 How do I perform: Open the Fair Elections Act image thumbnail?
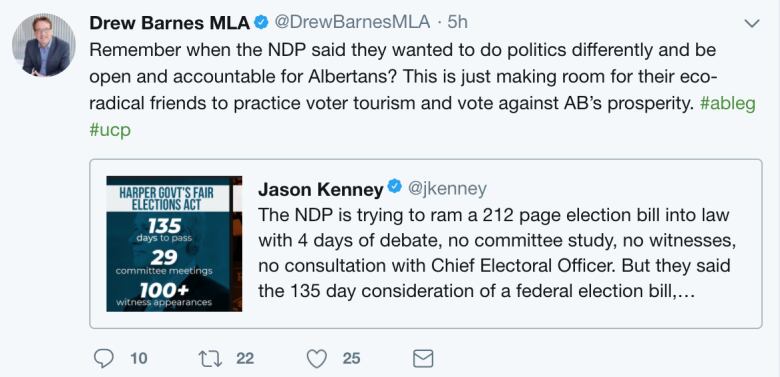click(x=174, y=244)
